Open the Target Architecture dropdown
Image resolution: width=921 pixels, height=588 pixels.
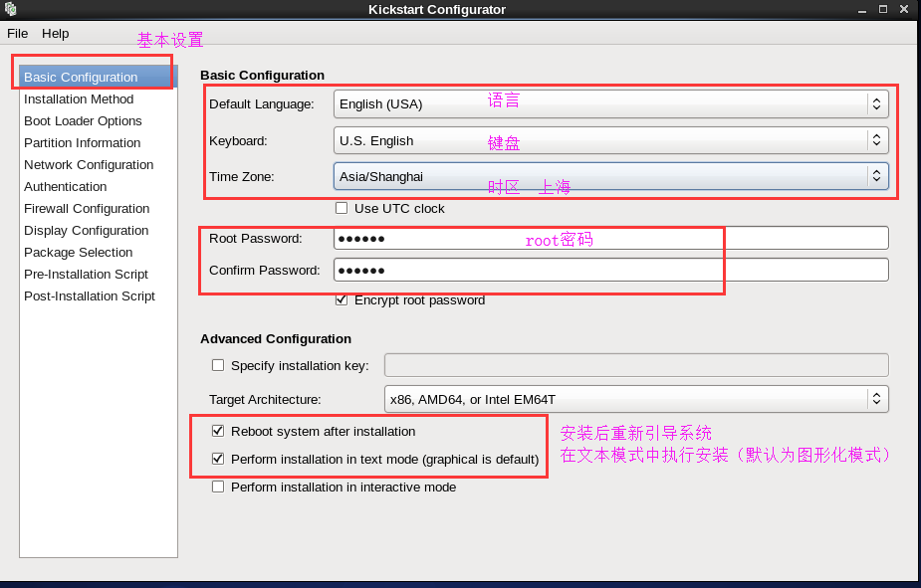click(636, 399)
